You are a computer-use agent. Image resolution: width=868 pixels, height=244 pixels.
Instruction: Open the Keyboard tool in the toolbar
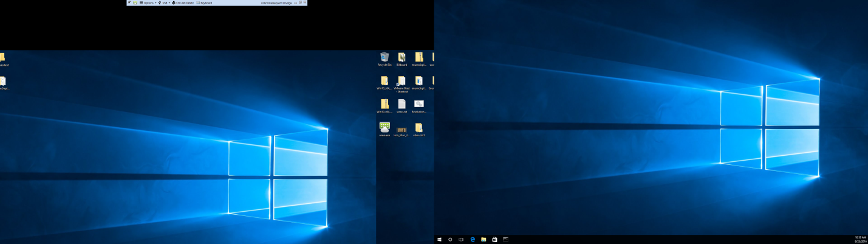coord(205,2)
